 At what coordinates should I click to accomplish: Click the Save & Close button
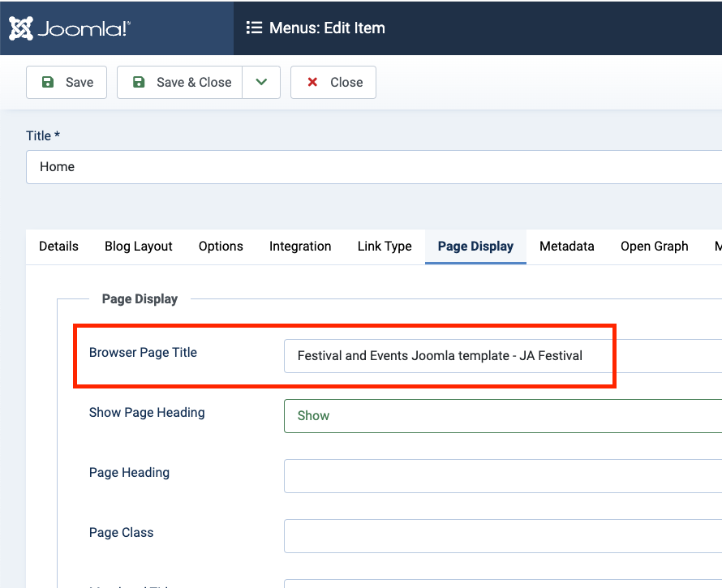point(180,83)
